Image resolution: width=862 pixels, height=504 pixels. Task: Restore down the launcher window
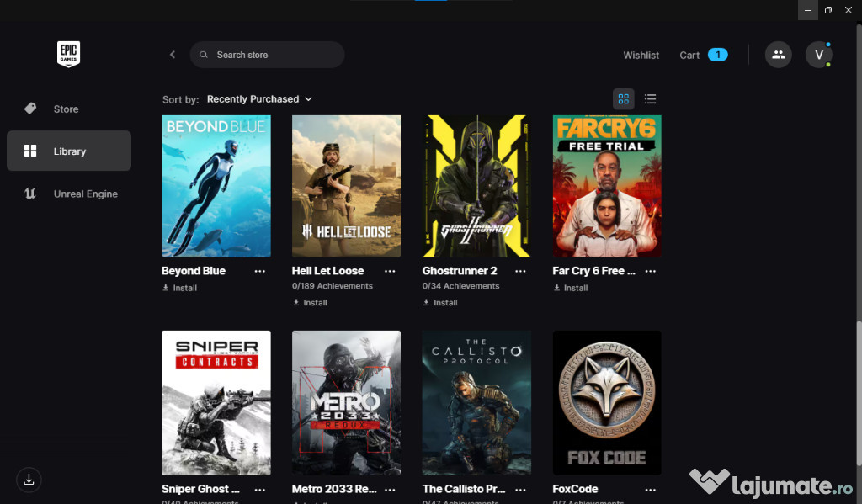[828, 10]
